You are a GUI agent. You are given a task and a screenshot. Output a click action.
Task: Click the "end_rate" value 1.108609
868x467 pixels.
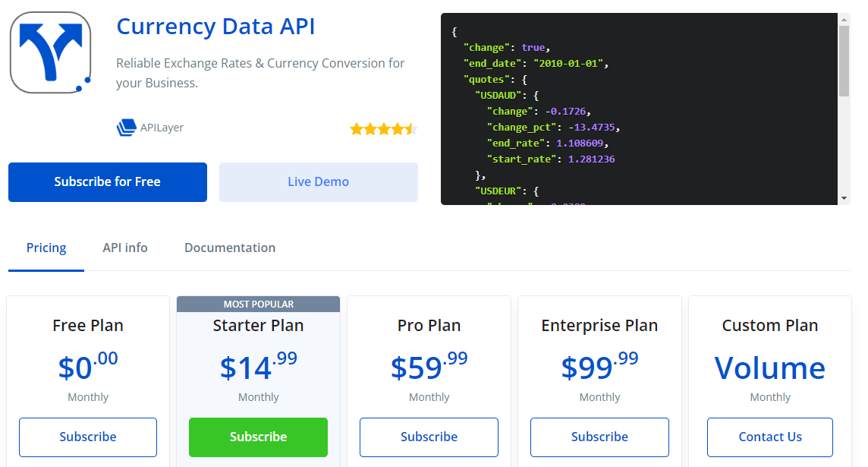[x=580, y=144]
